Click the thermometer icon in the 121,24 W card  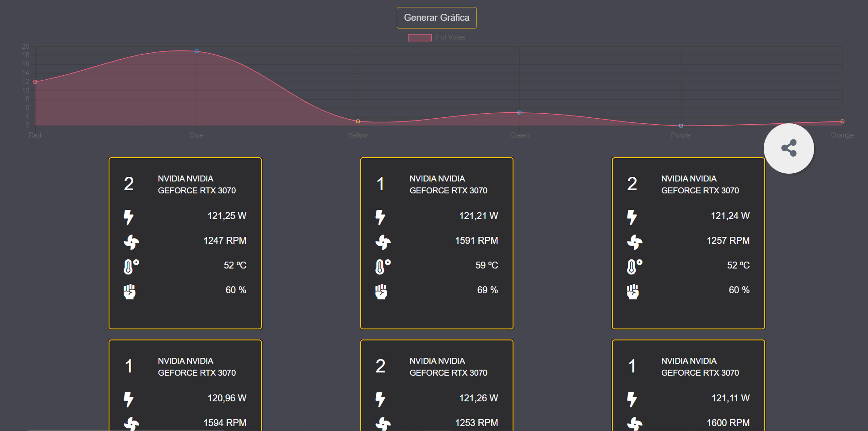click(634, 267)
